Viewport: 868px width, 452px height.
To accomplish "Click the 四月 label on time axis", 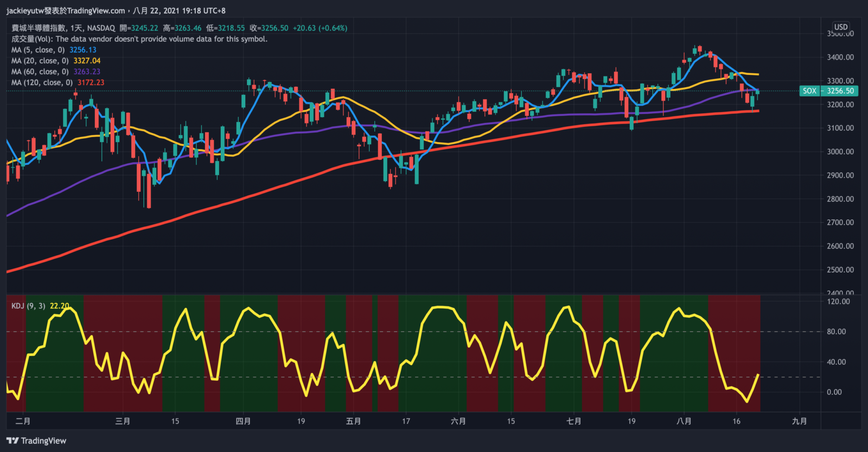I will pos(243,421).
